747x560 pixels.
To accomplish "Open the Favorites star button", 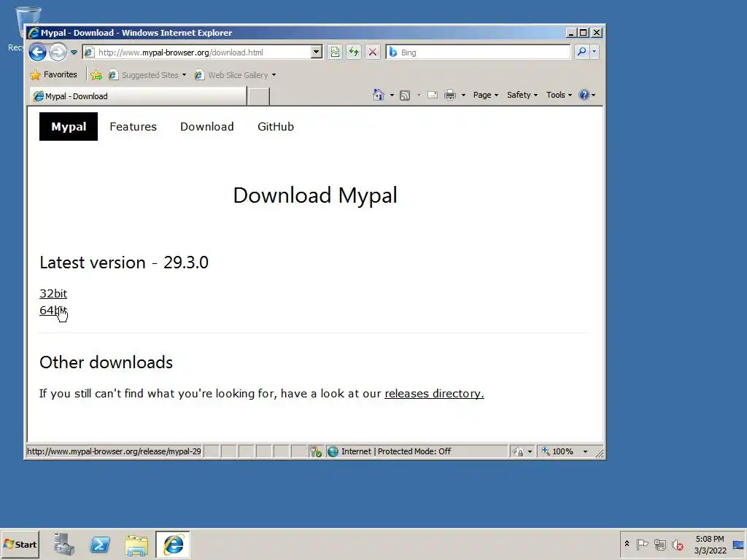I will point(53,75).
